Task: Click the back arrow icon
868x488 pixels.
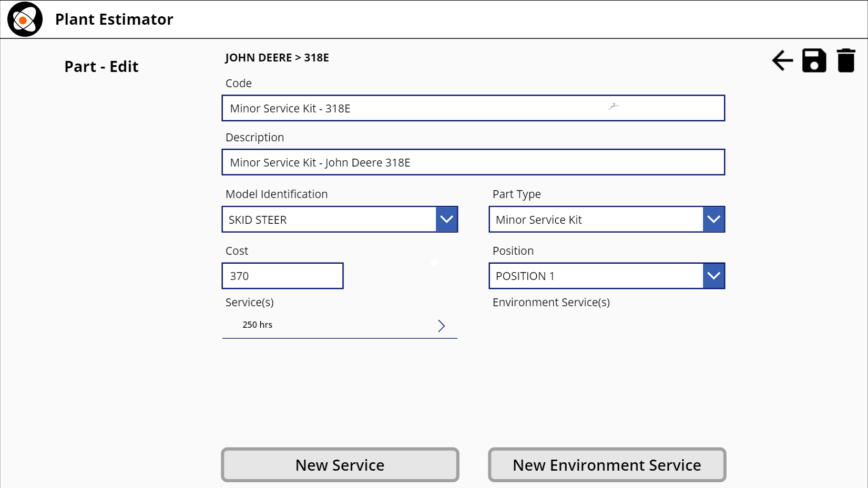Action: 782,60
